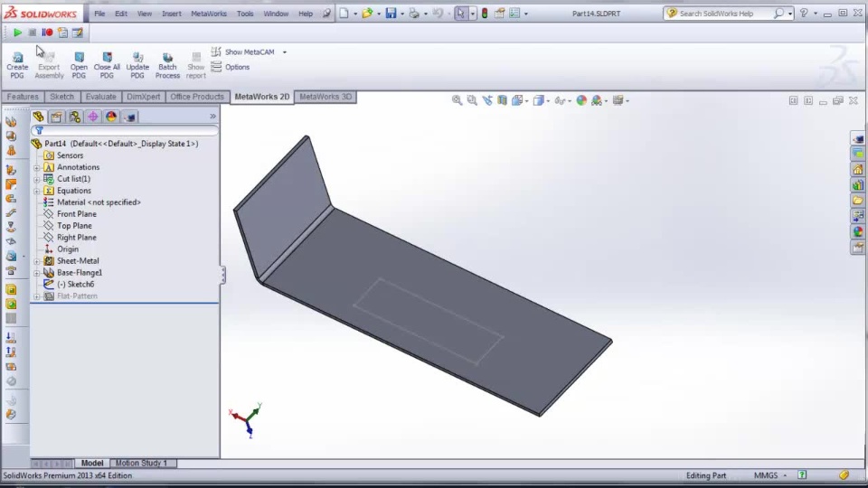
Task: Click the Search SolidWorks Help field
Action: 722,14
